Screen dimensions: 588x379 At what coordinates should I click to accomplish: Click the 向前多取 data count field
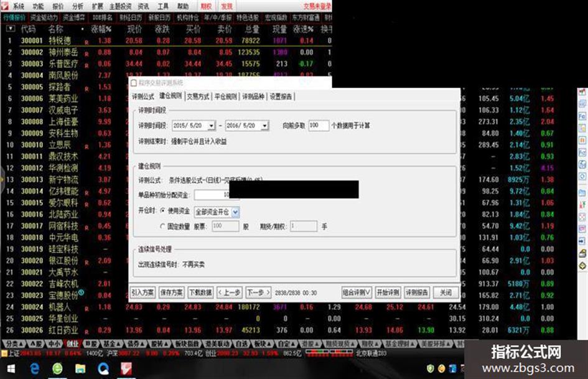click(x=319, y=125)
